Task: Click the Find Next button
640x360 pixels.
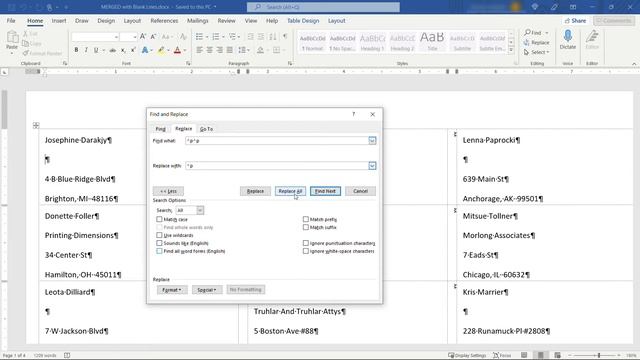Action: coord(325,191)
